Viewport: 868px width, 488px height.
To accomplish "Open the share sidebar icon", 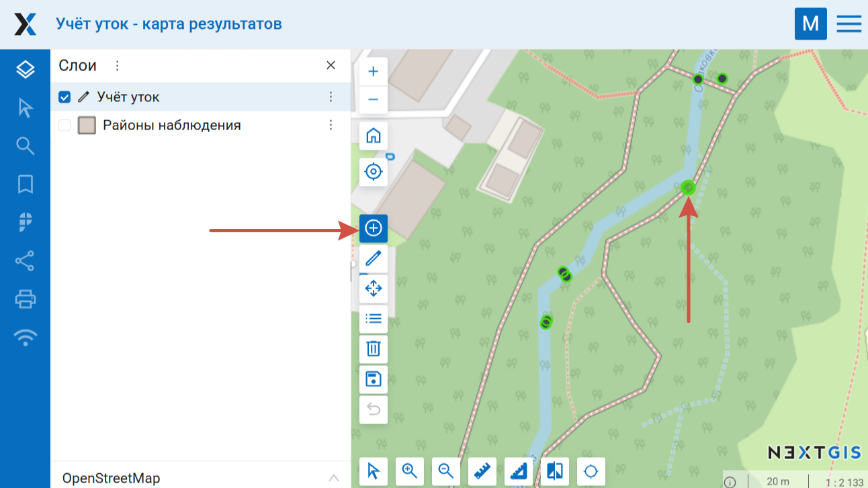I will point(26,261).
